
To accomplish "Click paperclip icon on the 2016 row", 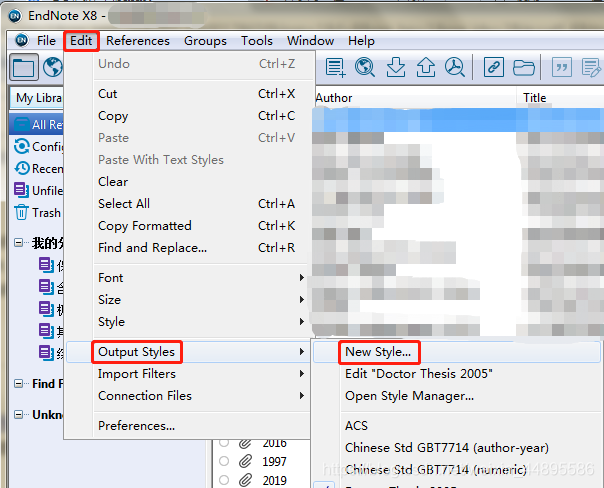I will [245, 443].
